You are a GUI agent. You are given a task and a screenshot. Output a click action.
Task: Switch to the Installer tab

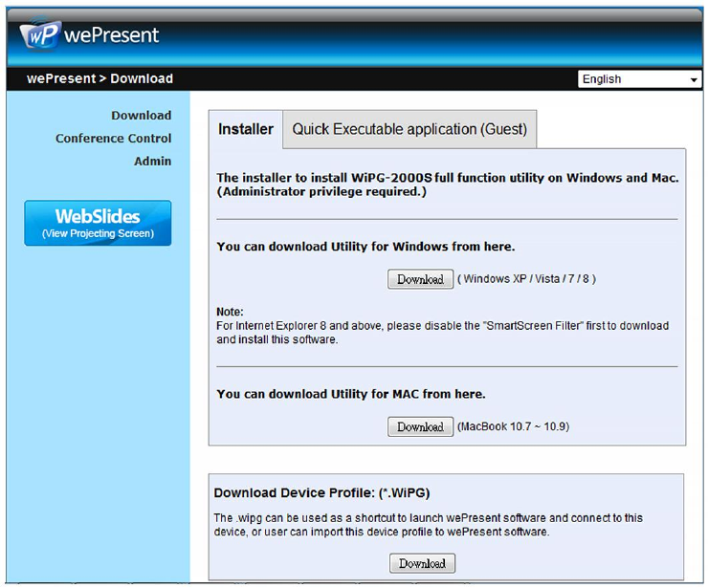246,129
